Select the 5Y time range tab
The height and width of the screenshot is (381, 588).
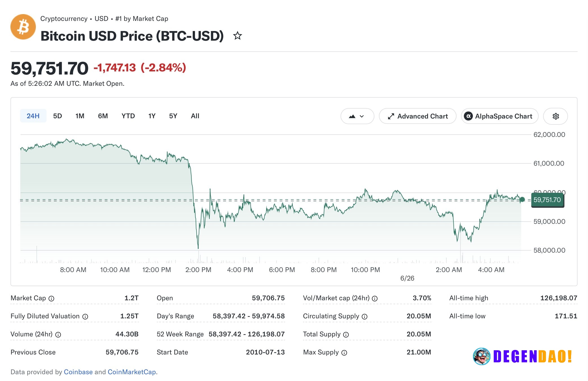pyautogui.click(x=173, y=116)
